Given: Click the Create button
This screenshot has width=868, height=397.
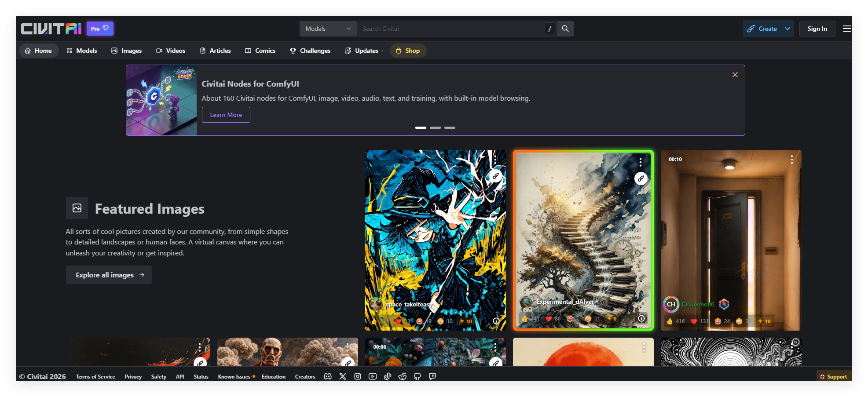Looking at the screenshot, I should pos(762,29).
